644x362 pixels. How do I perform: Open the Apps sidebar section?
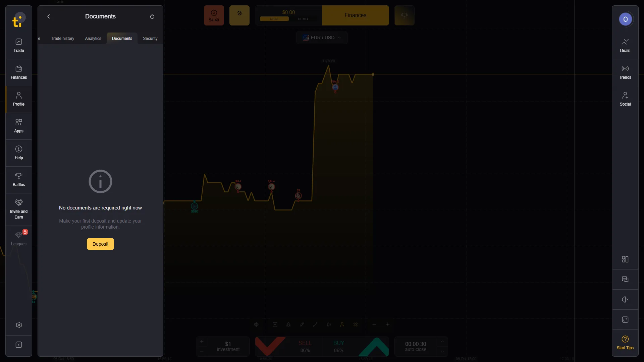(x=19, y=126)
